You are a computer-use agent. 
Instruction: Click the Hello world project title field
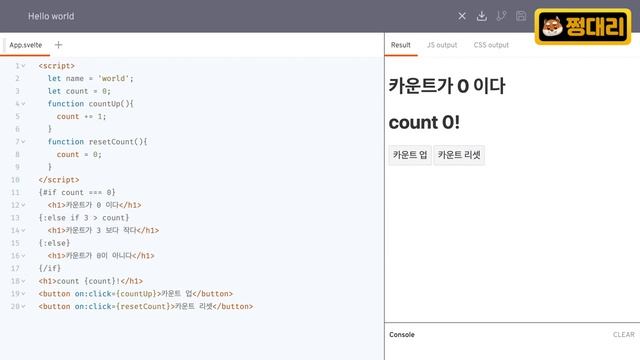coord(51,16)
